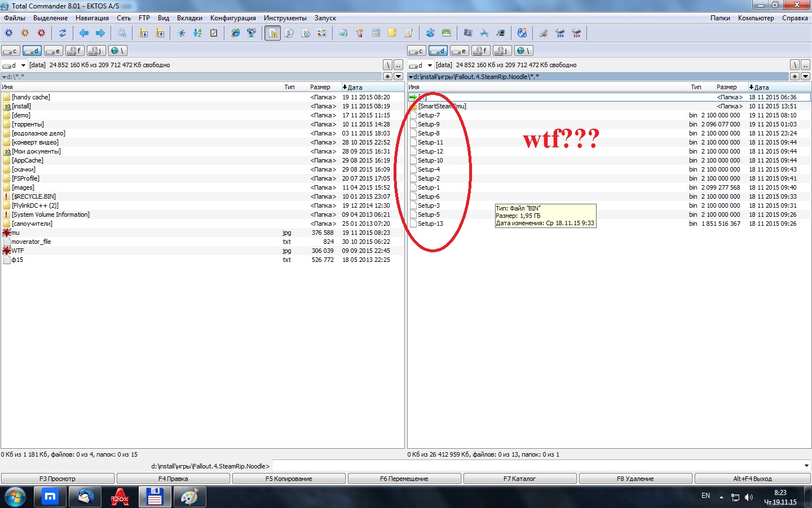The height and width of the screenshot is (508, 812).
Task: Click the F3 Просмотр button
Action: (x=58, y=479)
